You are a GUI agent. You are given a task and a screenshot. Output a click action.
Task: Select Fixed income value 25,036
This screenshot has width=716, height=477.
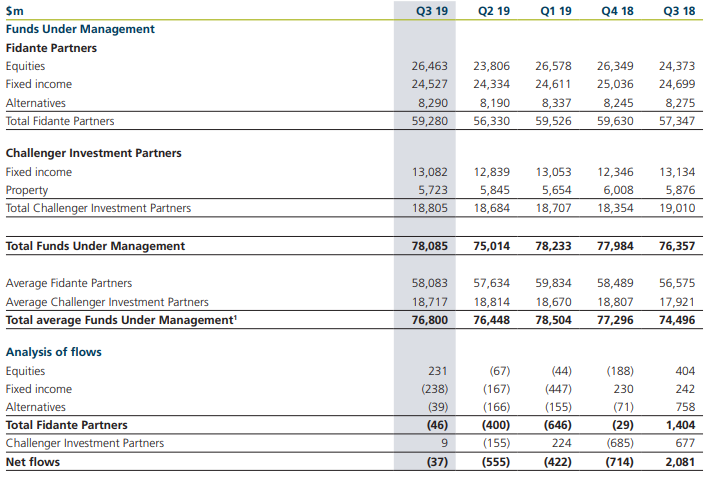coord(615,84)
